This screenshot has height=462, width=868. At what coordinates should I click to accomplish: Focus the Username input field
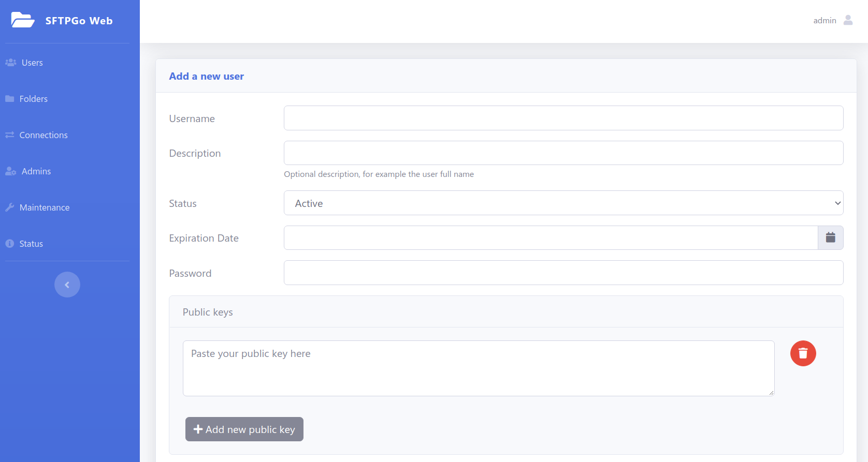[563, 118]
